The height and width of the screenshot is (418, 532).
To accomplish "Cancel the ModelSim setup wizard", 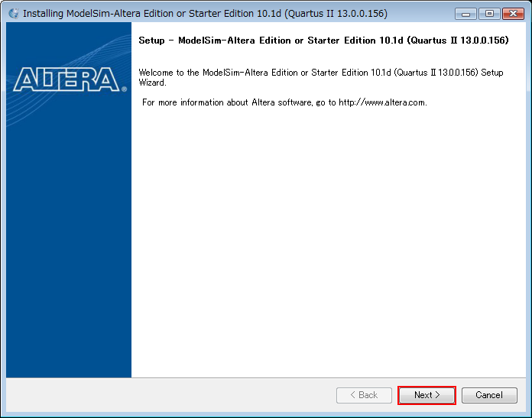I will coord(489,395).
